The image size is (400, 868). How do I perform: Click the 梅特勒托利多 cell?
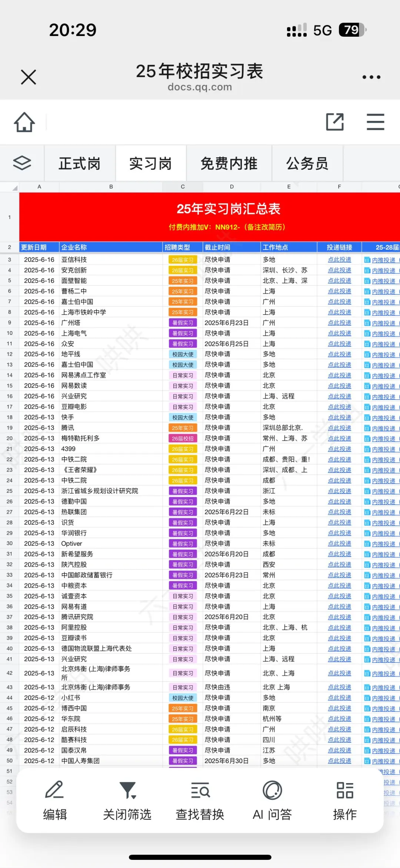111,438
